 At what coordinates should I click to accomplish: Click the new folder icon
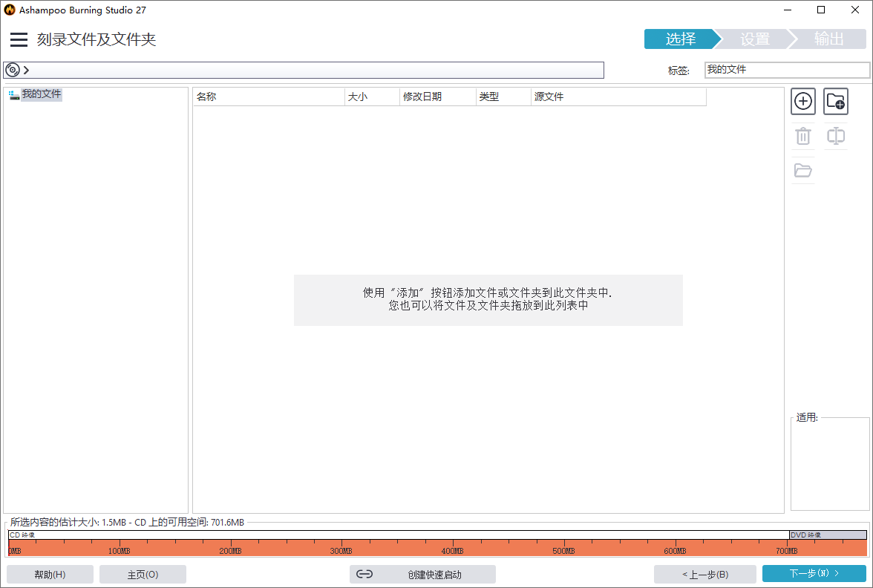(836, 102)
